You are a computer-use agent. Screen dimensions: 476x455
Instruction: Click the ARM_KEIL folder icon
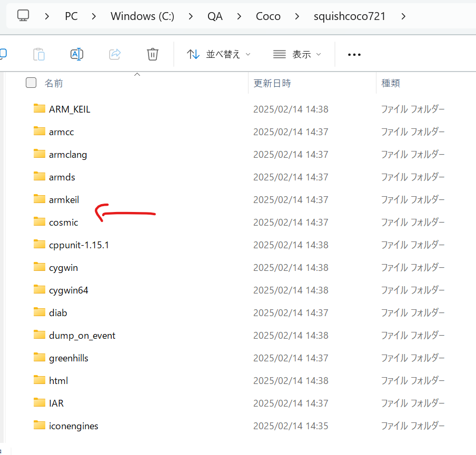(39, 108)
